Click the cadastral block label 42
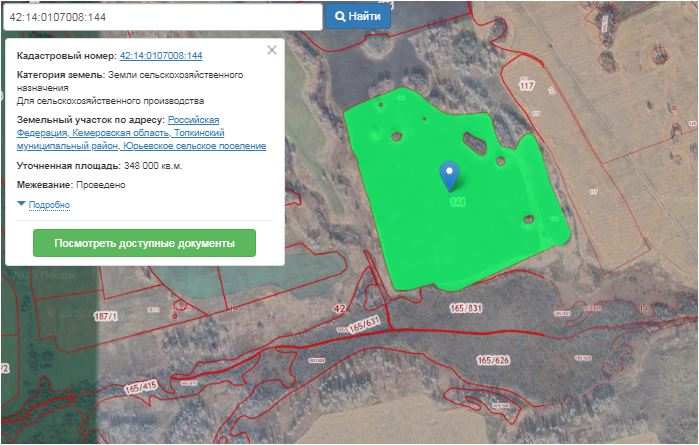This screenshot has height=445, width=699. (338, 309)
